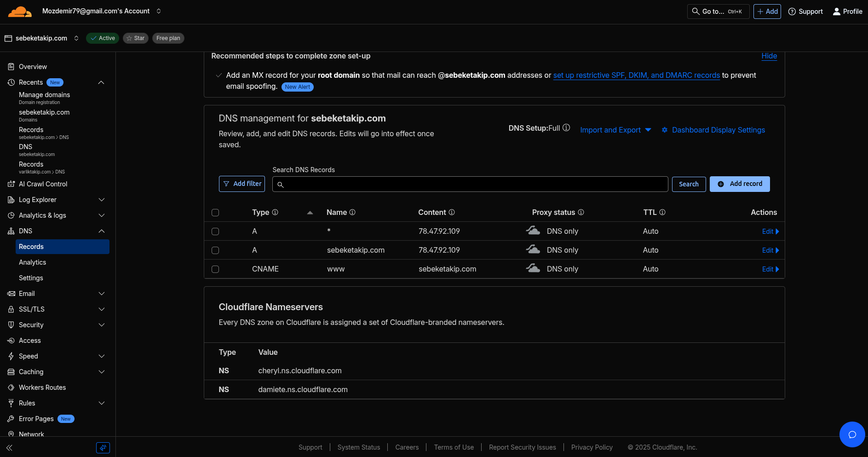
Task: Sort records by the Type column arrow
Action: click(x=310, y=213)
